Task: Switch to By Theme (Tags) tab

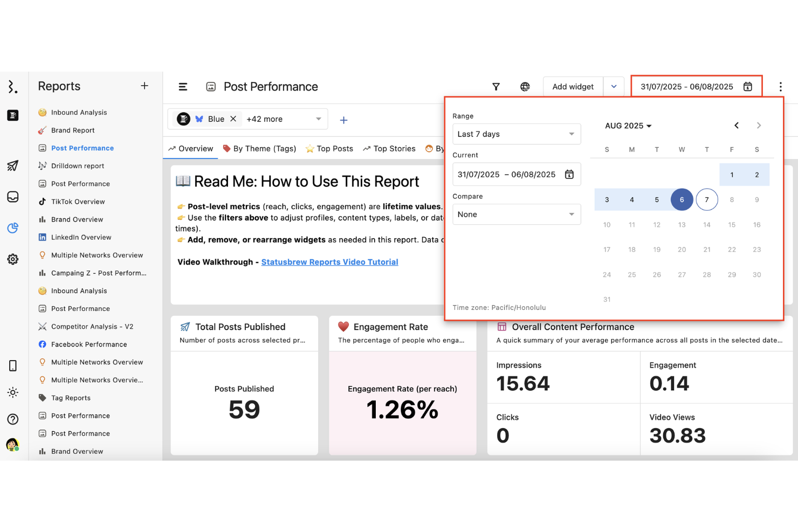Action: pyautogui.click(x=259, y=149)
